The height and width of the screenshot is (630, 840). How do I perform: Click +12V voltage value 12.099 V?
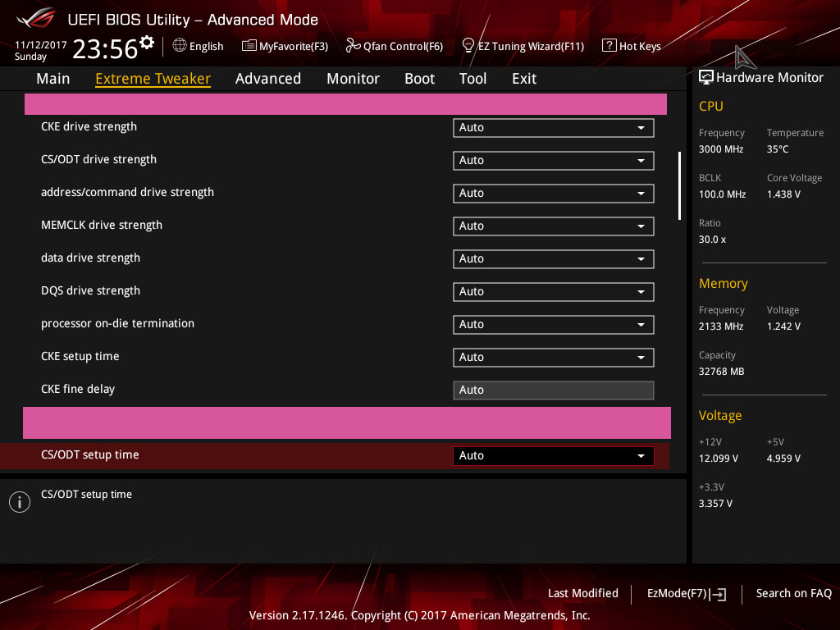719,459
